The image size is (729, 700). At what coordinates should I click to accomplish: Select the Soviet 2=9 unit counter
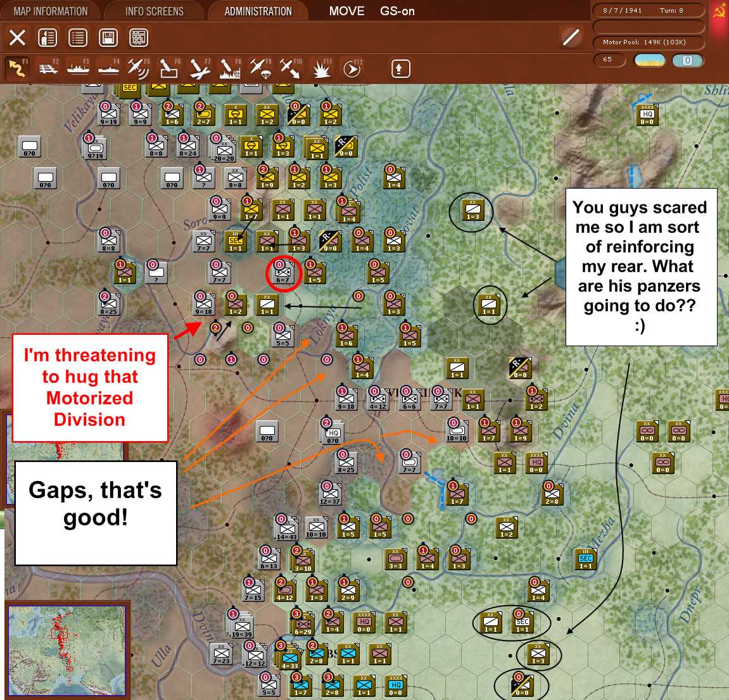[x=348, y=591]
